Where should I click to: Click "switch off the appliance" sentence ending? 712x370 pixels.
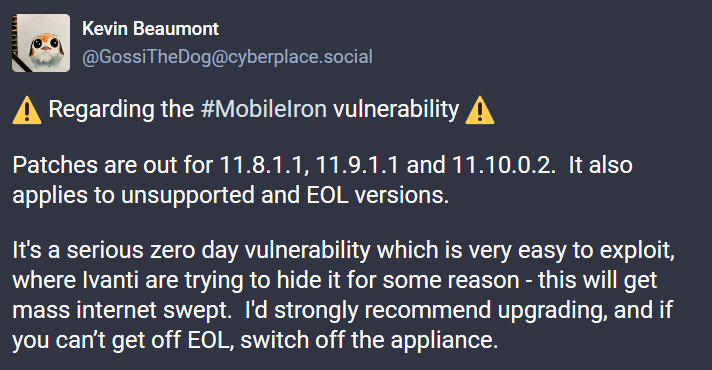pos(369,340)
